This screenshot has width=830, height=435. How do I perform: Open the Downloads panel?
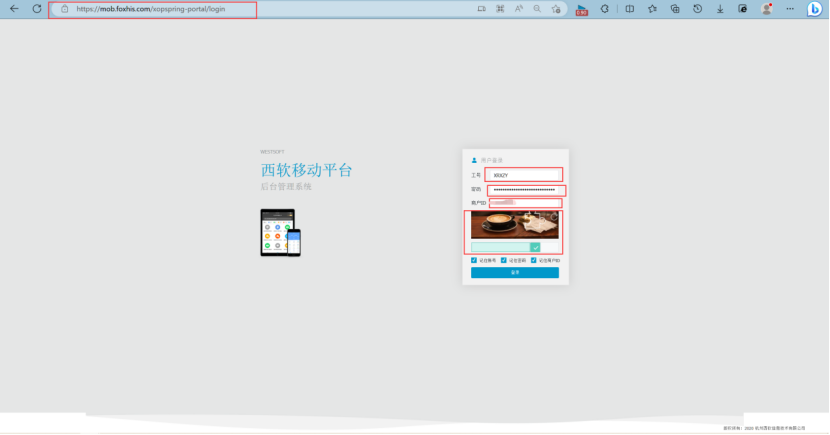(720, 9)
